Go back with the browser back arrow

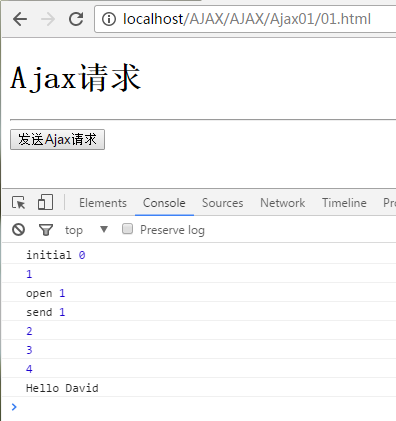pyautogui.click(x=20, y=19)
